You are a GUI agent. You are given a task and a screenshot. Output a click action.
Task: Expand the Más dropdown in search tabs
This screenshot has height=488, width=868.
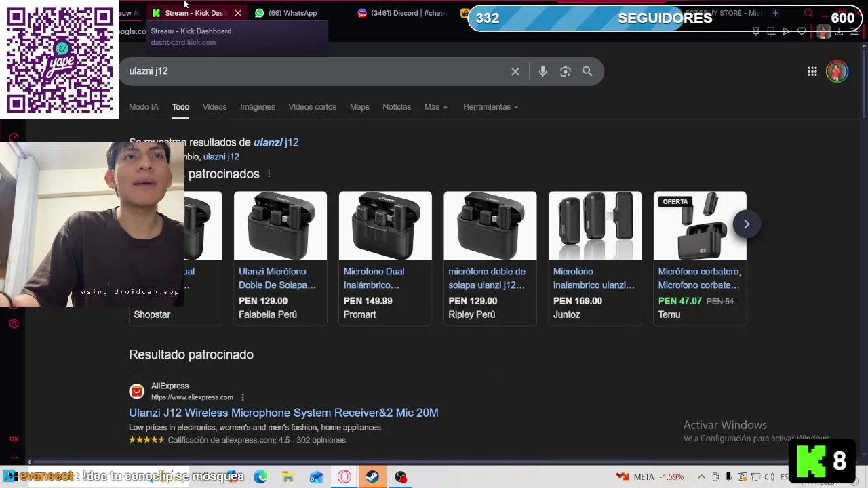436,107
